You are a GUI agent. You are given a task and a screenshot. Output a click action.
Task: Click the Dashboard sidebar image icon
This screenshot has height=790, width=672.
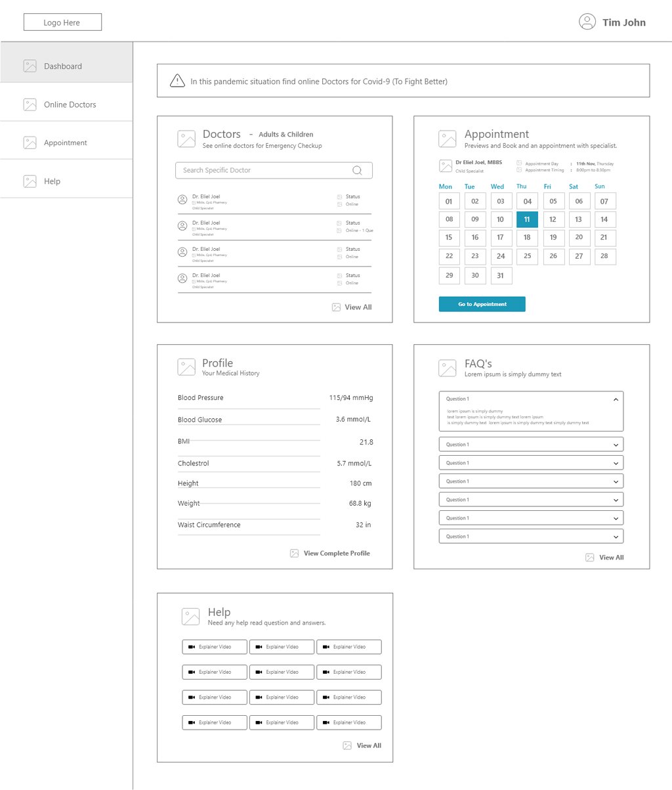tap(30, 66)
